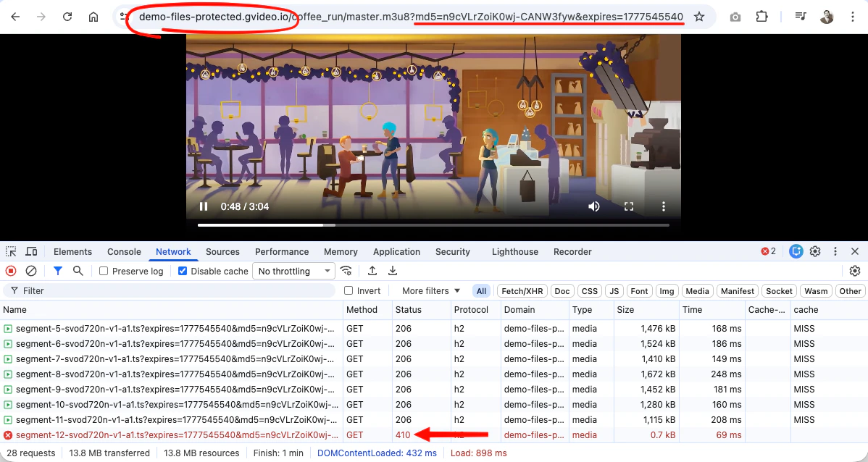Select the failed segment-12 request row
This screenshot has height=462, width=868.
[x=434, y=435]
